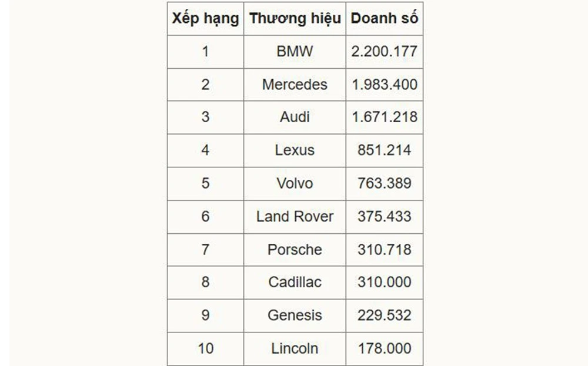Click the Porsche brand cell
The image size is (588, 366).
click(295, 249)
